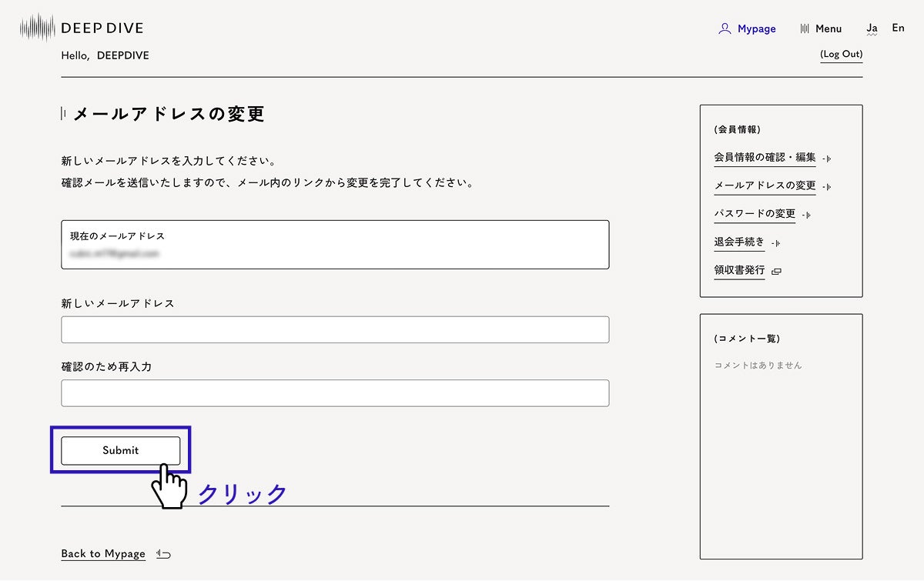The image size is (924, 581).
Task: Switch language to Ja
Action: pyautogui.click(x=872, y=28)
